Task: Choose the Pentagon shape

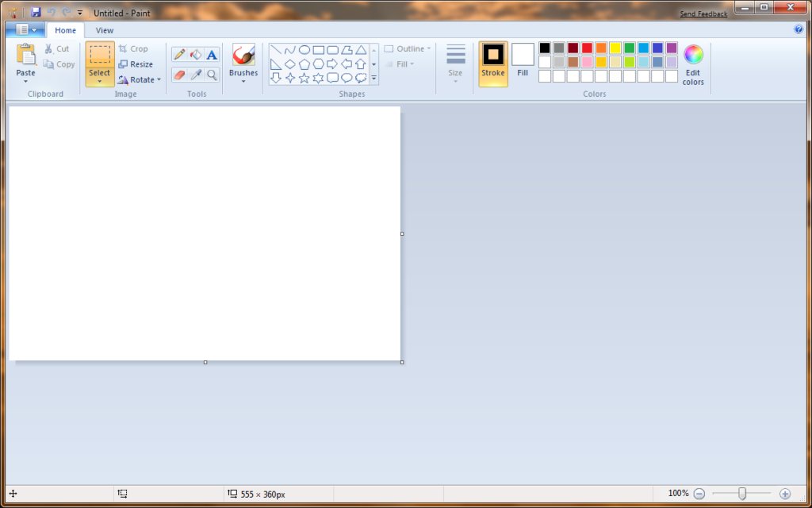Action: [304, 64]
